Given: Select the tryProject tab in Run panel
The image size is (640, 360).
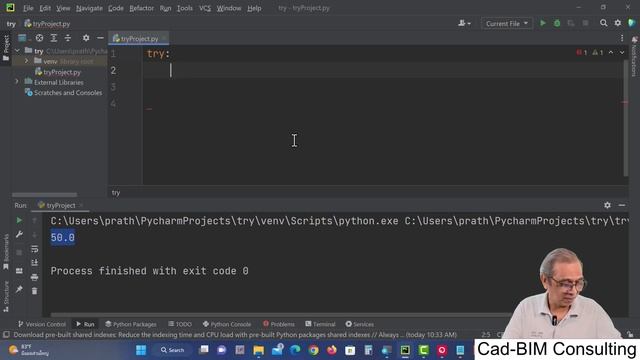Looking at the screenshot, I should (60, 205).
